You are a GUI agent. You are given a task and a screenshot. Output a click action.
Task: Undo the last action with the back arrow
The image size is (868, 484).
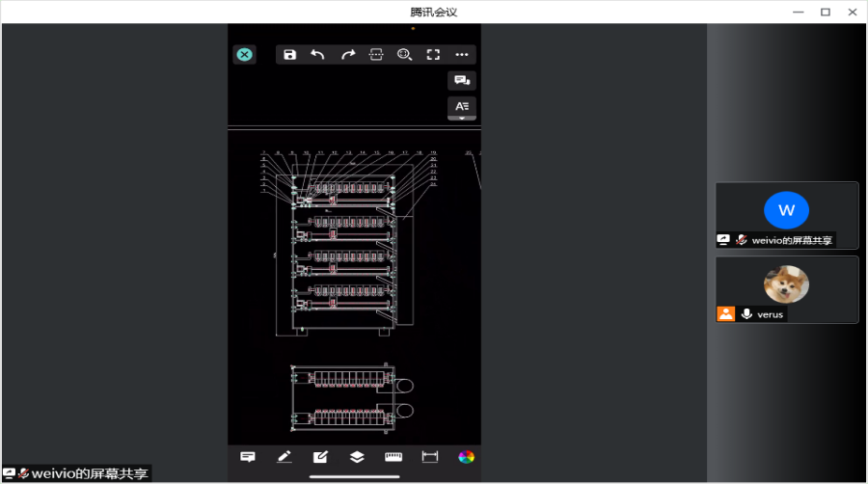coord(317,55)
